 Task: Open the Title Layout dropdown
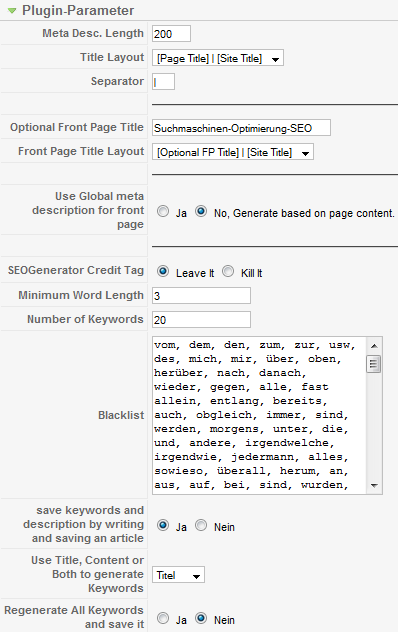pos(218,58)
